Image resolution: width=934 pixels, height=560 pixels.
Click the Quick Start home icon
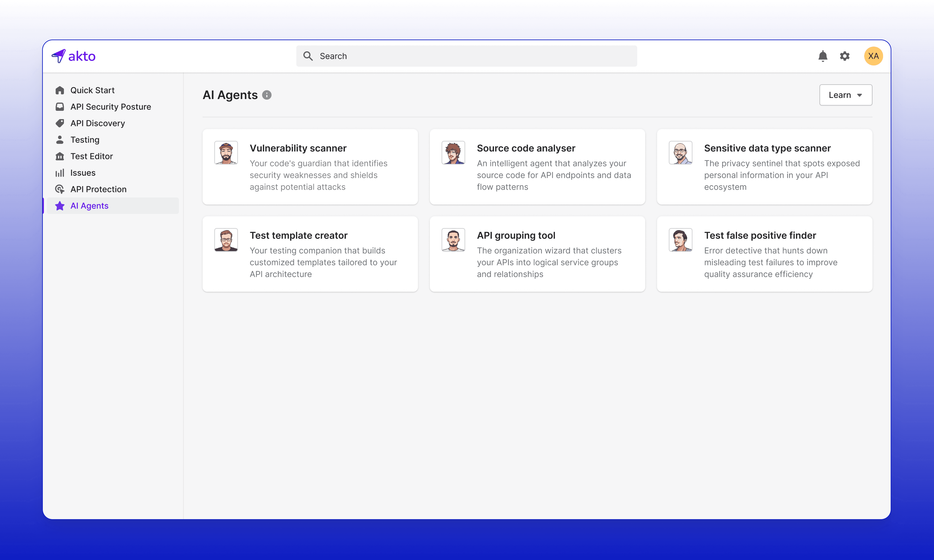coord(60,90)
